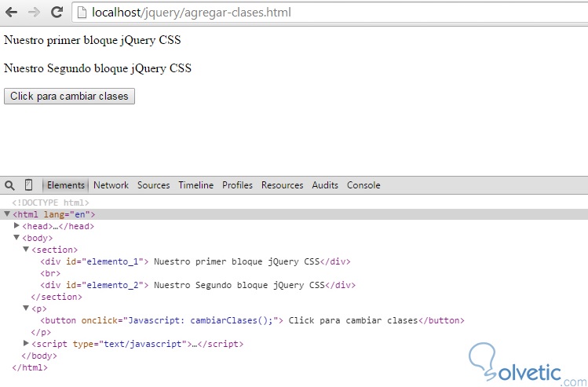Toggle the device mode phone icon
Viewport: 588px width, 387px height.
[29, 185]
